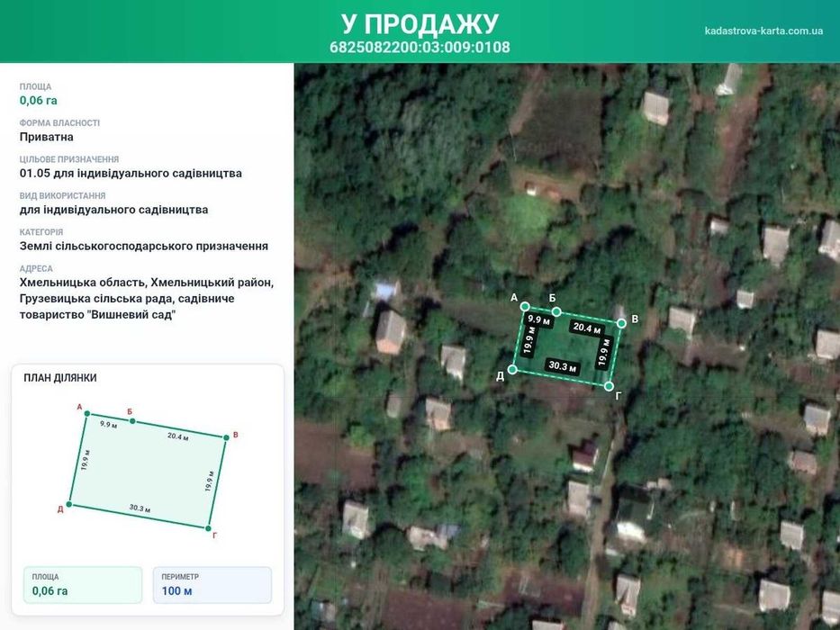Click the 'ПЛОЩА 0,06 га' summary card

coord(83,585)
